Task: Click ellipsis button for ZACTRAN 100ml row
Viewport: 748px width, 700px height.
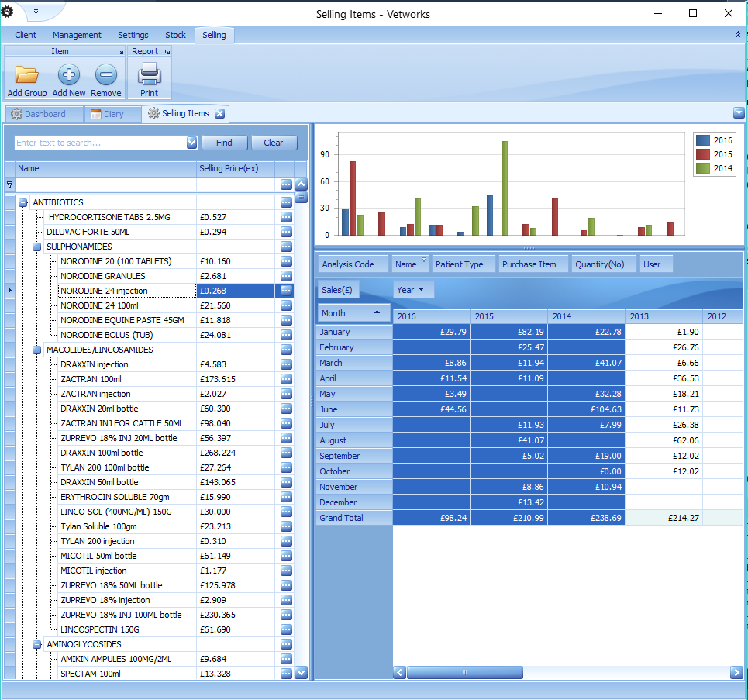Action: [286, 379]
